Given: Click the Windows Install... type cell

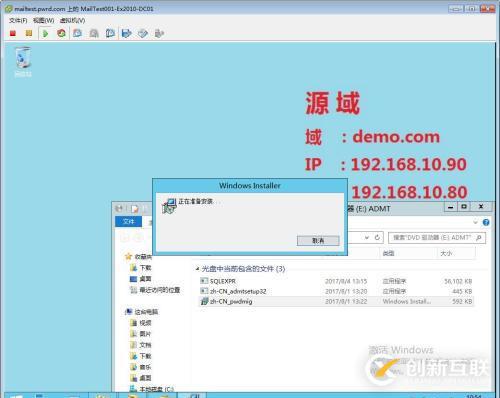Looking at the screenshot, I should point(407,301).
